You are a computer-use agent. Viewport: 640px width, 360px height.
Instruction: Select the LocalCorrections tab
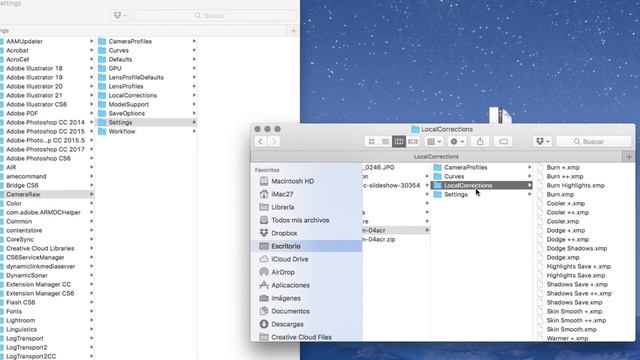[x=436, y=156]
